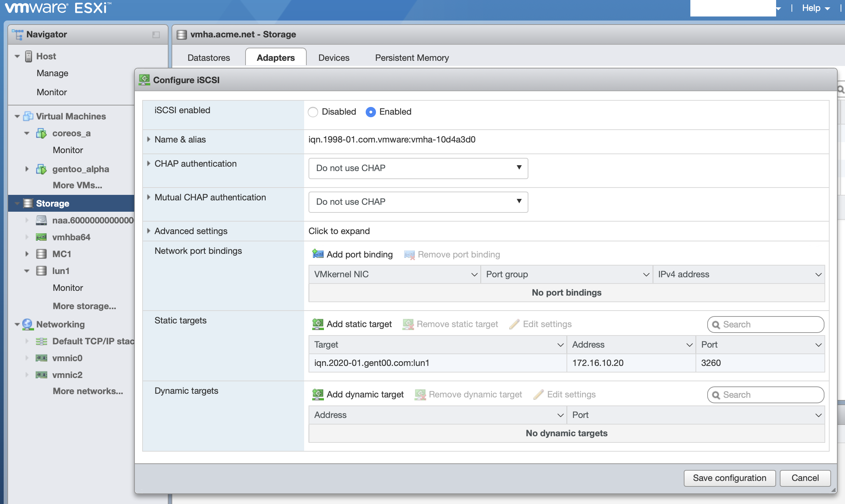Open the Port group column menu
Viewport: 845px width, 504px height.
646,275
